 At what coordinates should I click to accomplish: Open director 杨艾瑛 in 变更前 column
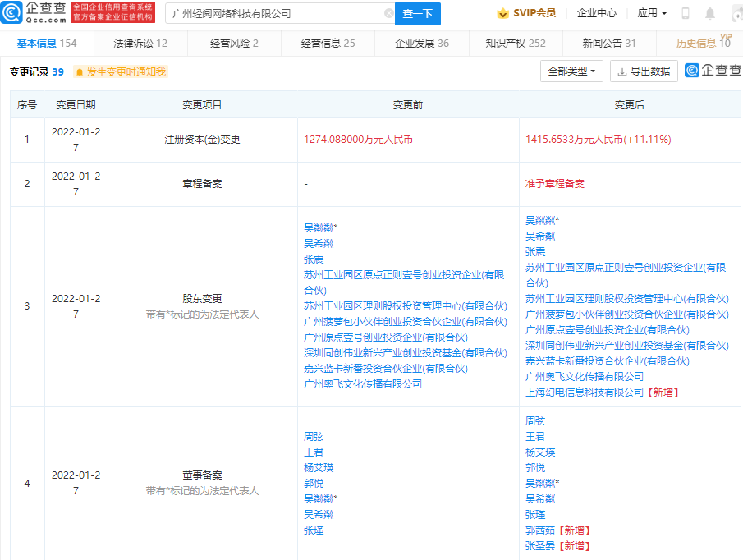pyautogui.click(x=319, y=467)
